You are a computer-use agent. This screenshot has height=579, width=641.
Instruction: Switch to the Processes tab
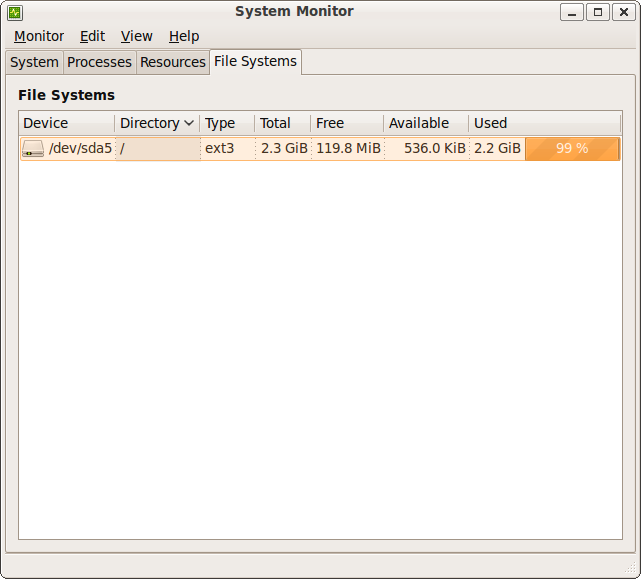pyautogui.click(x=99, y=63)
